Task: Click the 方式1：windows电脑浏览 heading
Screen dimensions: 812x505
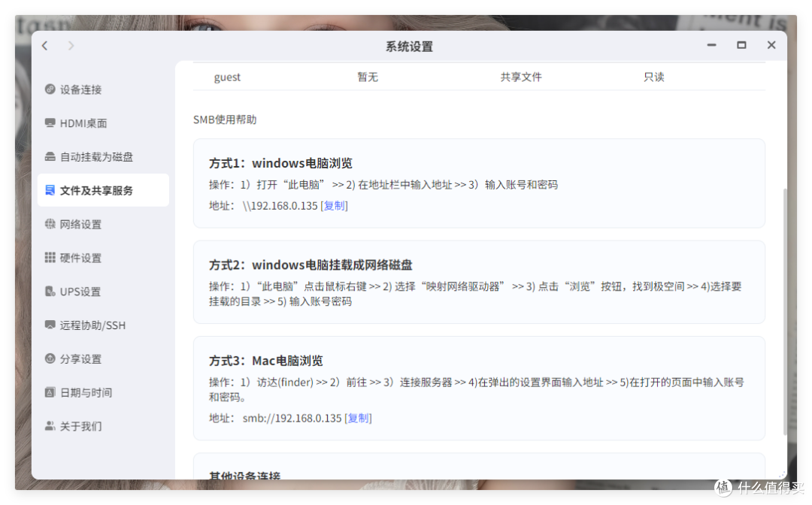Action: pos(280,163)
